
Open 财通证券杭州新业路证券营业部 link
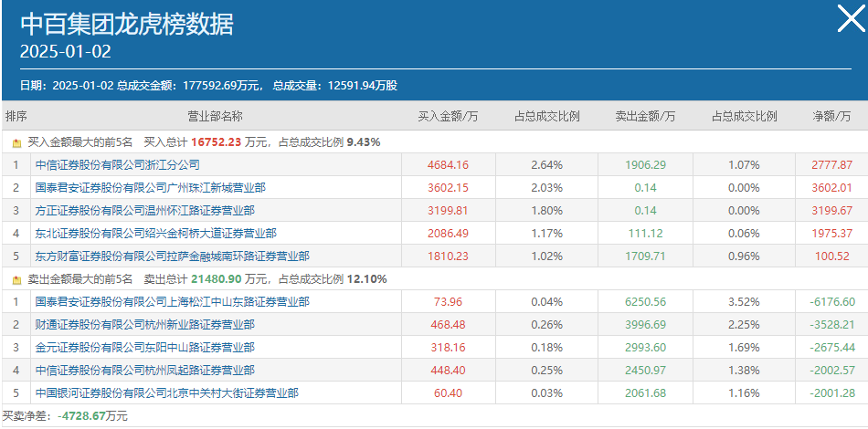[144, 325]
